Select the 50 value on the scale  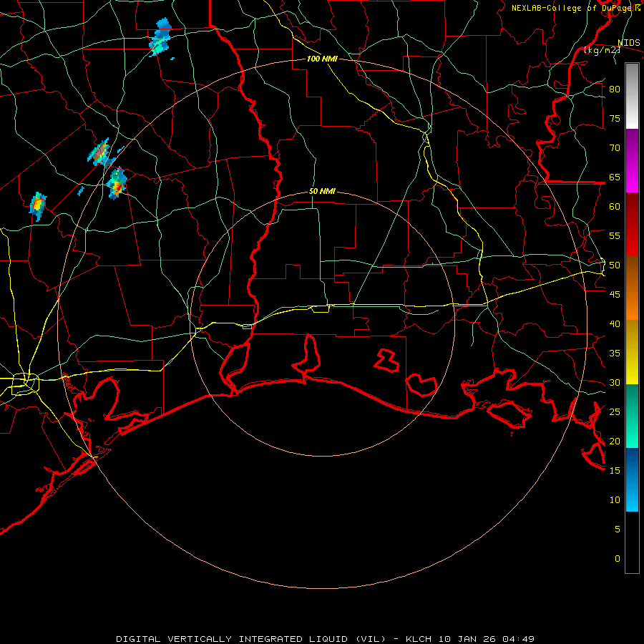coord(615,265)
